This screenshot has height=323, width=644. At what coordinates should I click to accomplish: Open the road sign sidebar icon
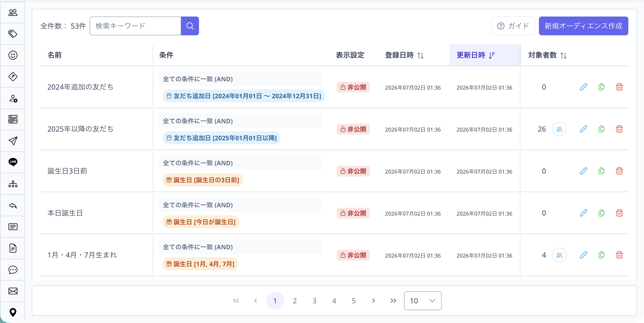click(x=13, y=77)
